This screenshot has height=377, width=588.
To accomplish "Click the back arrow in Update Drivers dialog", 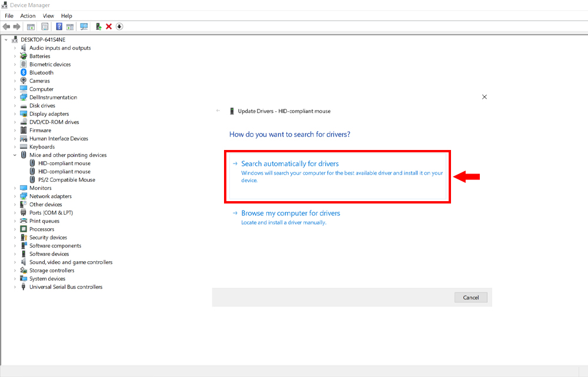I will click(218, 111).
